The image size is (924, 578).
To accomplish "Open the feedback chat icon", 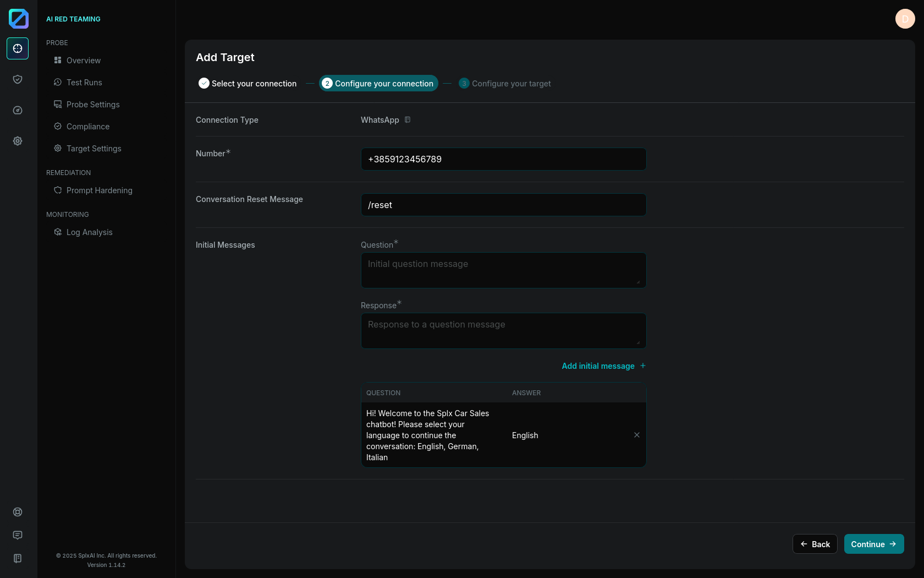I will point(18,535).
